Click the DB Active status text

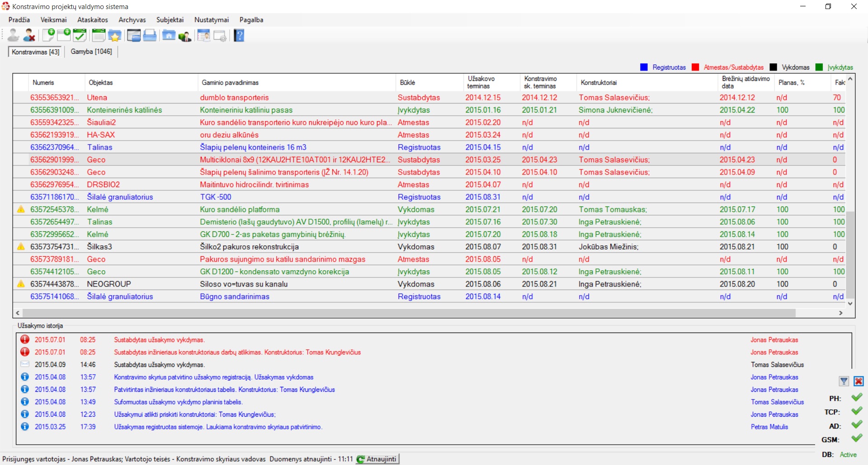pos(848,455)
